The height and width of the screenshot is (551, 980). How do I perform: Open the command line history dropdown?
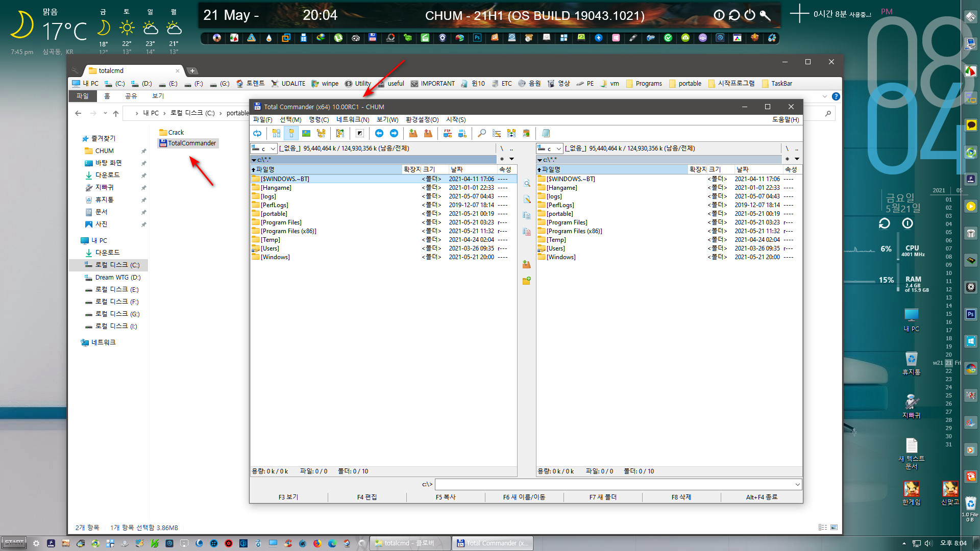pos(797,484)
